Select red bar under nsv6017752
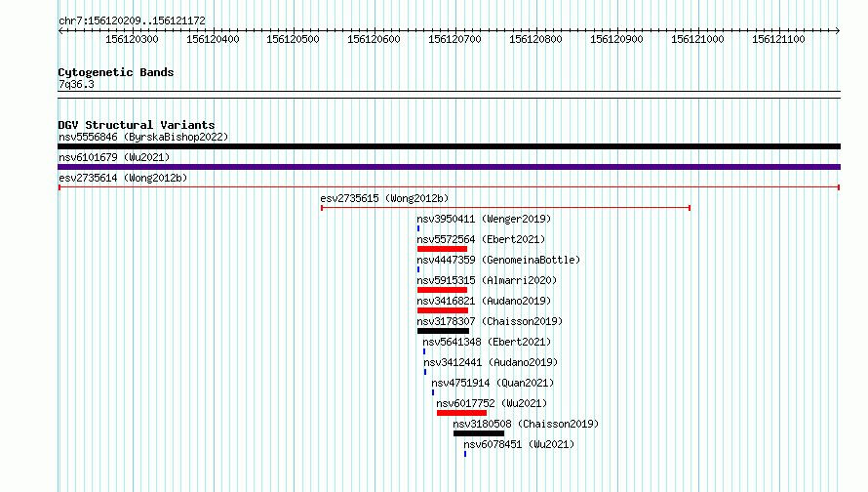 pos(461,413)
